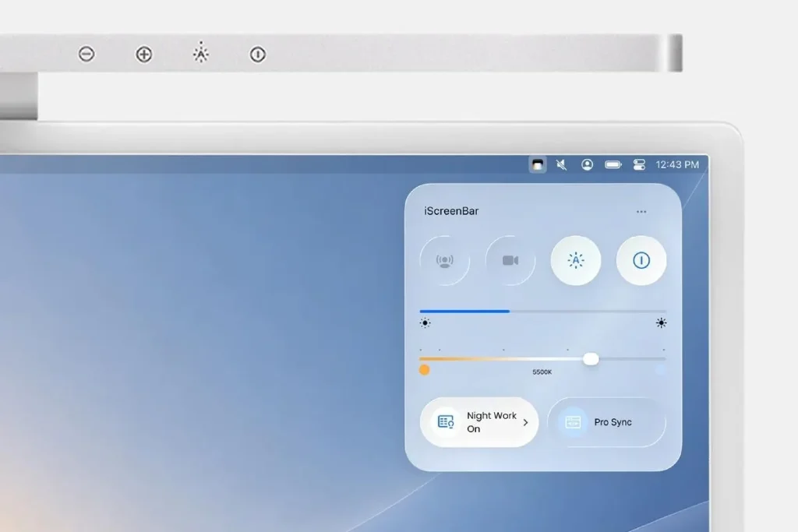The image size is (798, 532).
Task: Click the blue brightness slider track
Action: [x=543, y=312]
